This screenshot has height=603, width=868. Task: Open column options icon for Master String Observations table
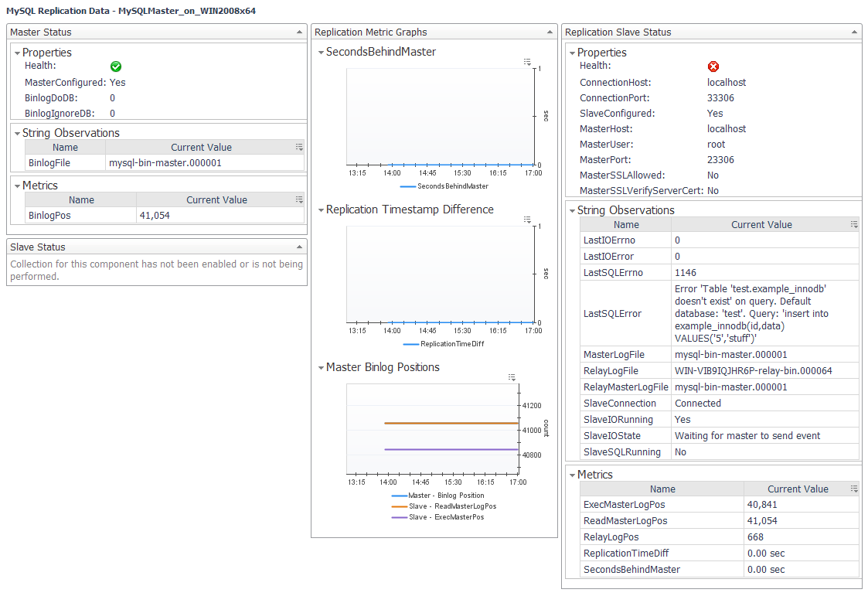[x=299, y=148]
